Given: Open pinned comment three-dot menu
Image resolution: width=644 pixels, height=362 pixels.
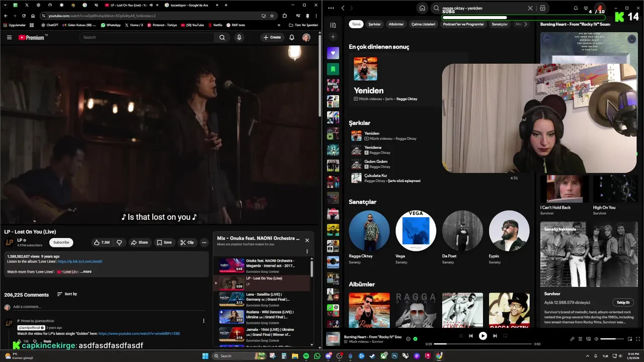Looking at the screenshot, I should [204, 321].
